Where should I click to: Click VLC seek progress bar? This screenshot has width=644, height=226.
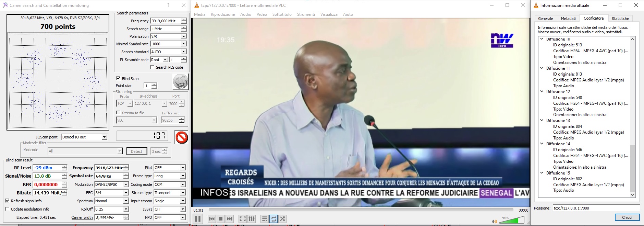[361, 210]
